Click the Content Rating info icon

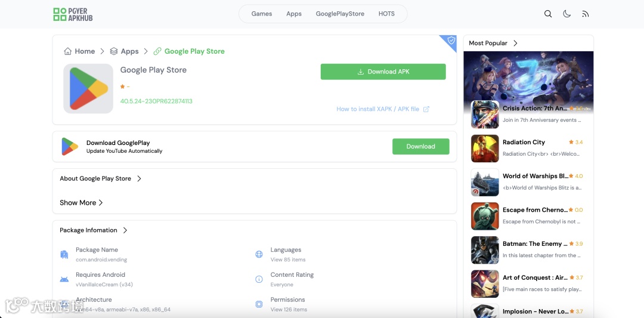[x=259, y=279]
